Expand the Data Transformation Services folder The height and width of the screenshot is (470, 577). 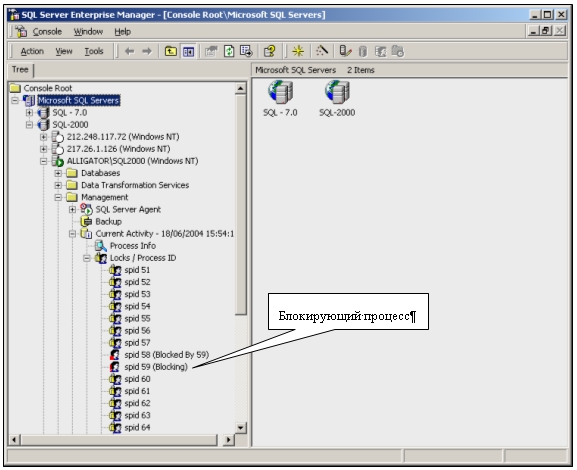click(58, 185)
